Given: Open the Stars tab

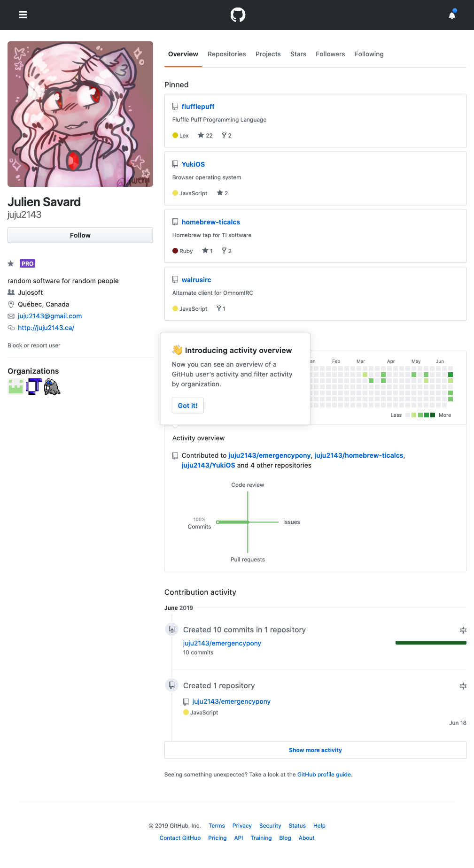Looking at the screenshot, I should point(298,54).
